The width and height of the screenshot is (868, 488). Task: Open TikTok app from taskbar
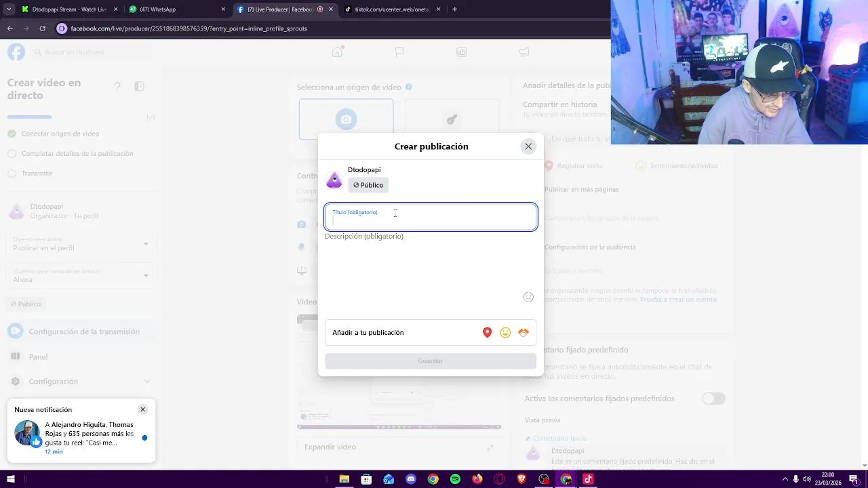[x=588, y=479]
